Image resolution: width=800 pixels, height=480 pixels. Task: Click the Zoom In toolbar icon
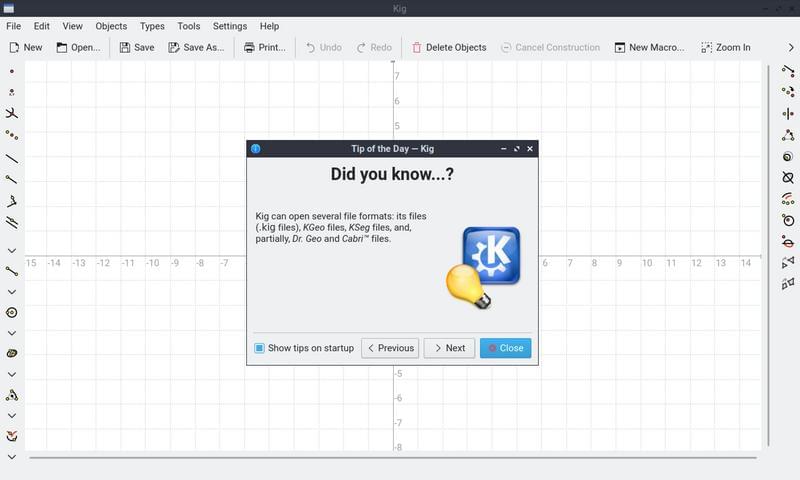pyautogui.click(x=725, y=47)
